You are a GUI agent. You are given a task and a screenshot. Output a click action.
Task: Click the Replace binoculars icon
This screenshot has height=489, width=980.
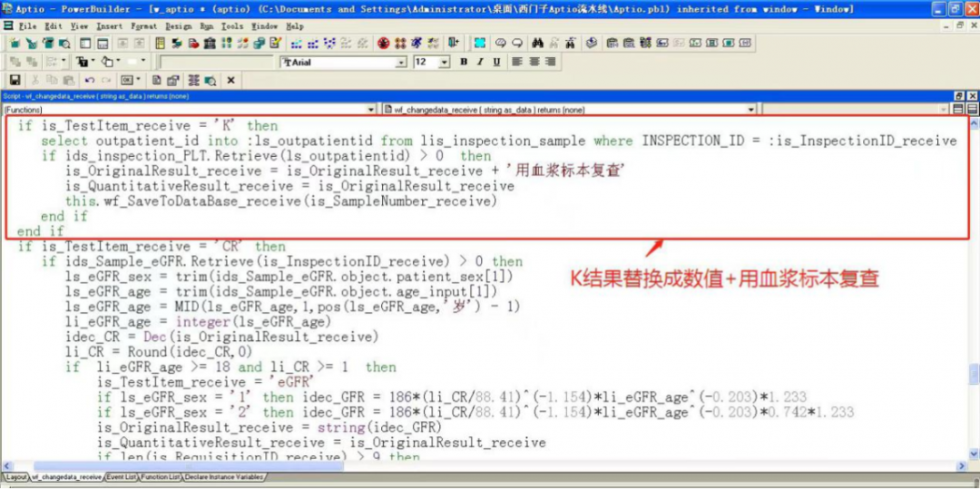[571, 43]
